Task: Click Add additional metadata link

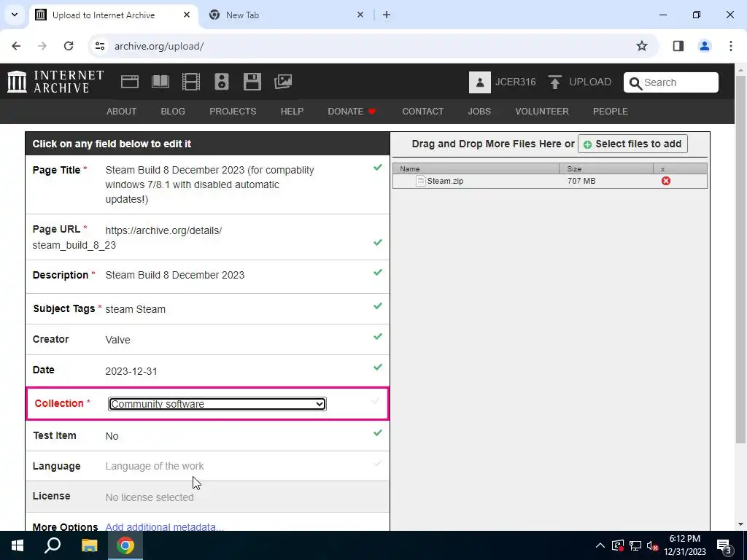Action: tap(164, 526)
